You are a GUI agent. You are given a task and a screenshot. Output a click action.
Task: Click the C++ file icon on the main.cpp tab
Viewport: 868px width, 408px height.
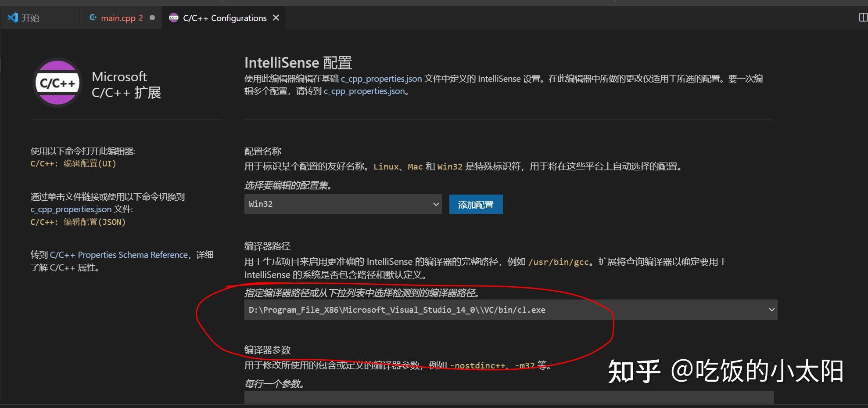click(x=93, y=18)
